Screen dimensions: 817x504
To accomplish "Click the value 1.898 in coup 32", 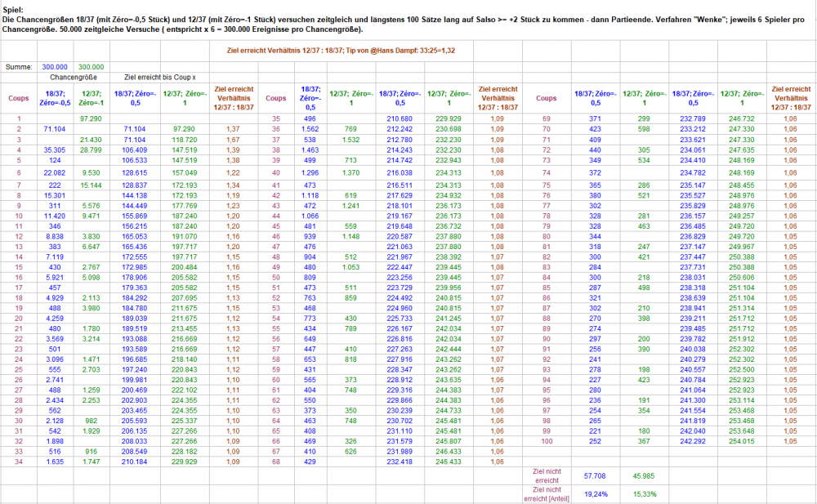I will 55,441.
